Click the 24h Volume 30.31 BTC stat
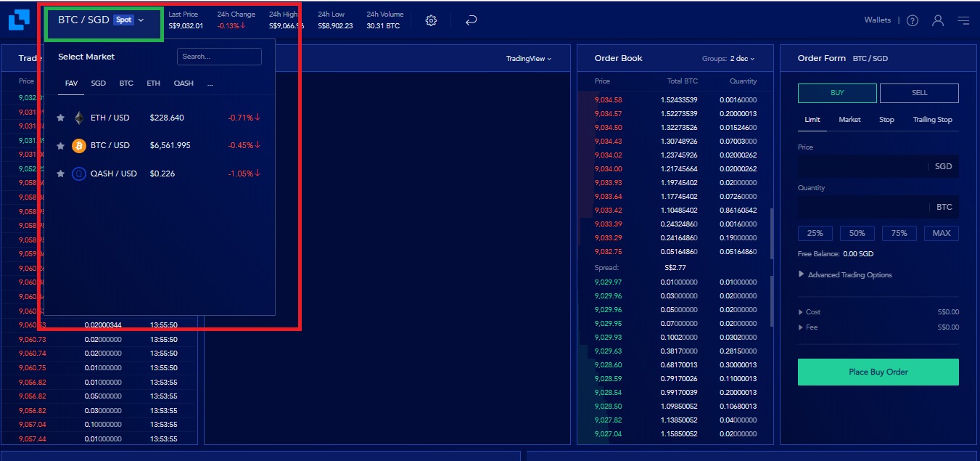980x461 pixels. pos(383,20)
